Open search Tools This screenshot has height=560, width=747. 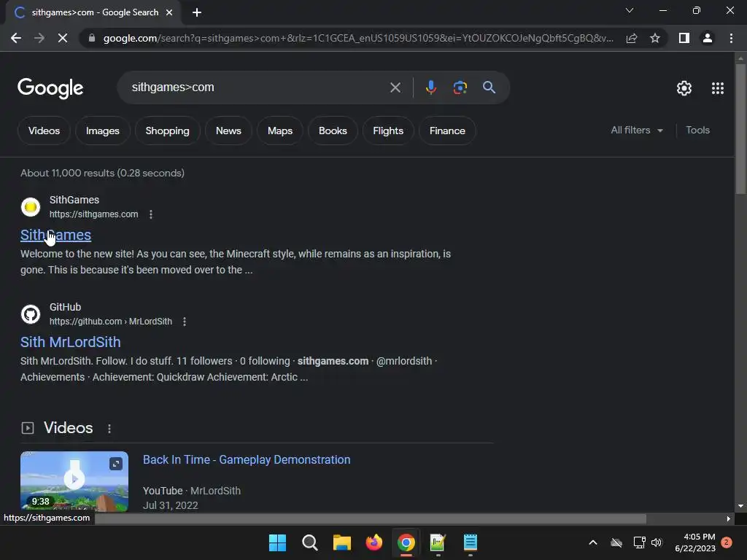pos(697,130)
